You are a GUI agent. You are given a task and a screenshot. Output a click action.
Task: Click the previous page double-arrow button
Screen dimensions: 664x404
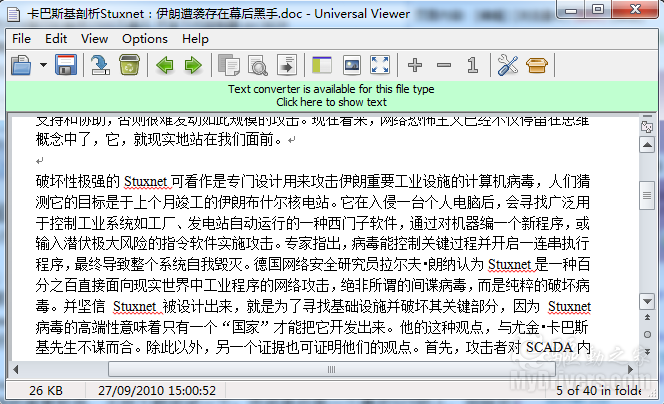coord(647,317)
